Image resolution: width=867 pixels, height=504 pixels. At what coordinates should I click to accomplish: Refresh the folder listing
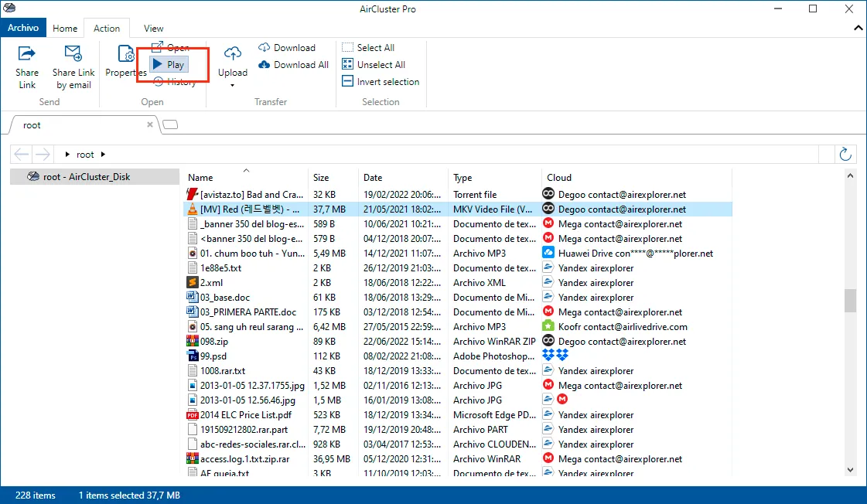pyautogui.click(x=845, y=154)
